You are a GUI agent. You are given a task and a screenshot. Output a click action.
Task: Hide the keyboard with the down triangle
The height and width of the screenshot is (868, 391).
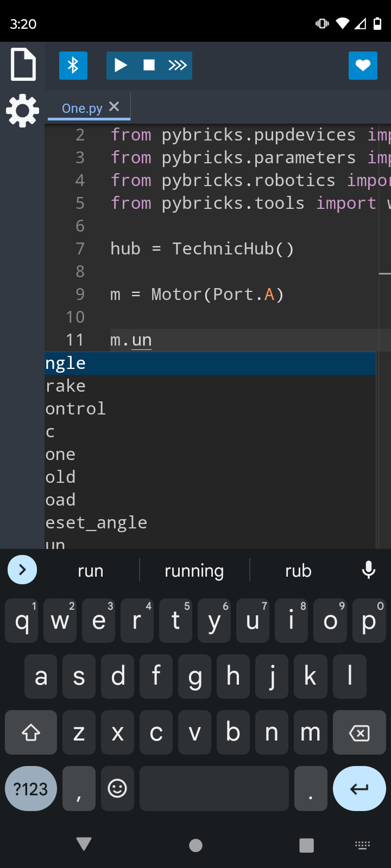(84, 845)
